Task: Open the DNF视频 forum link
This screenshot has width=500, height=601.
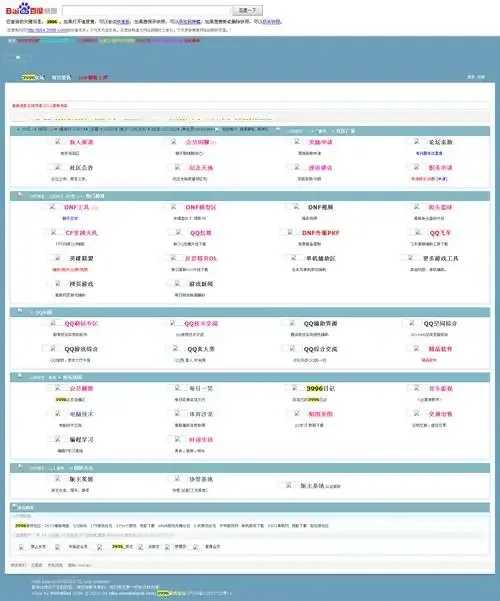Action: pyautogui.click(x=321, y=207)
